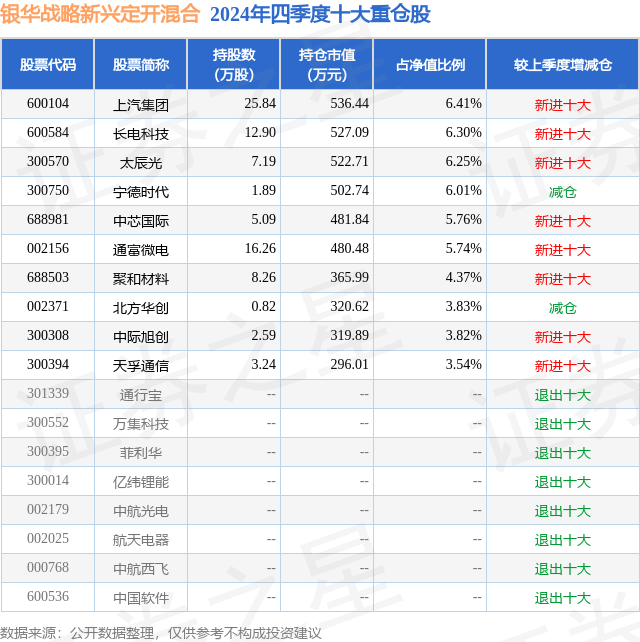Click the holding value 502.74
Screen dimensions: 640x642
[349, 191]
